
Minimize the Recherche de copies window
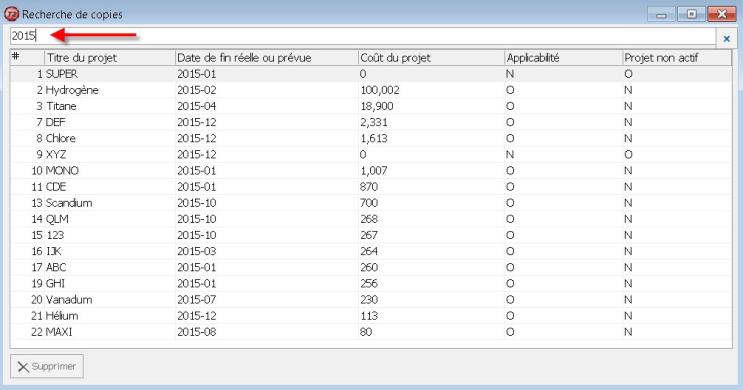(x=661, y=14)
